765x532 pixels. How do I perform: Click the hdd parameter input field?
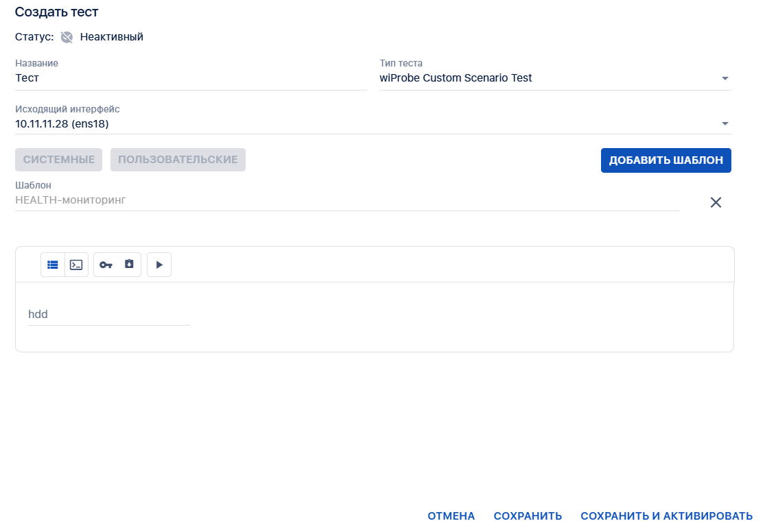point(108,315)
